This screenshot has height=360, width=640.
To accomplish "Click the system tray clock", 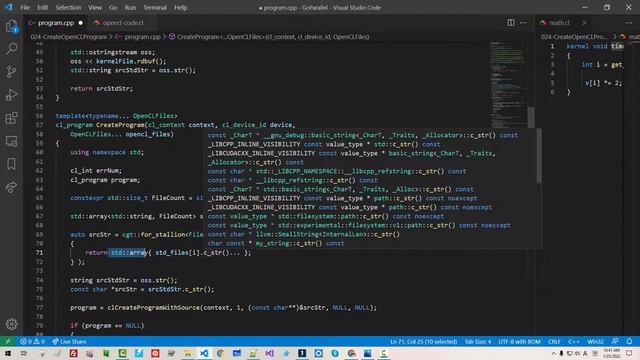I will click(611, 353).
